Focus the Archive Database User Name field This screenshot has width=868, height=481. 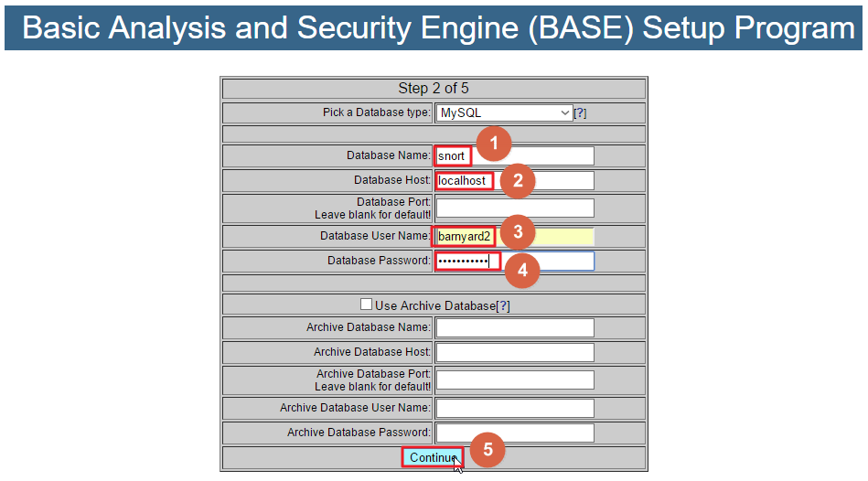click(515, 409)
